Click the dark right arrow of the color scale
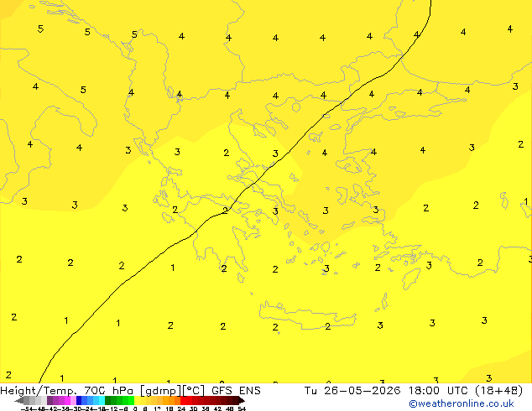This screenshot has width=532, height=411. click(242, 400)
